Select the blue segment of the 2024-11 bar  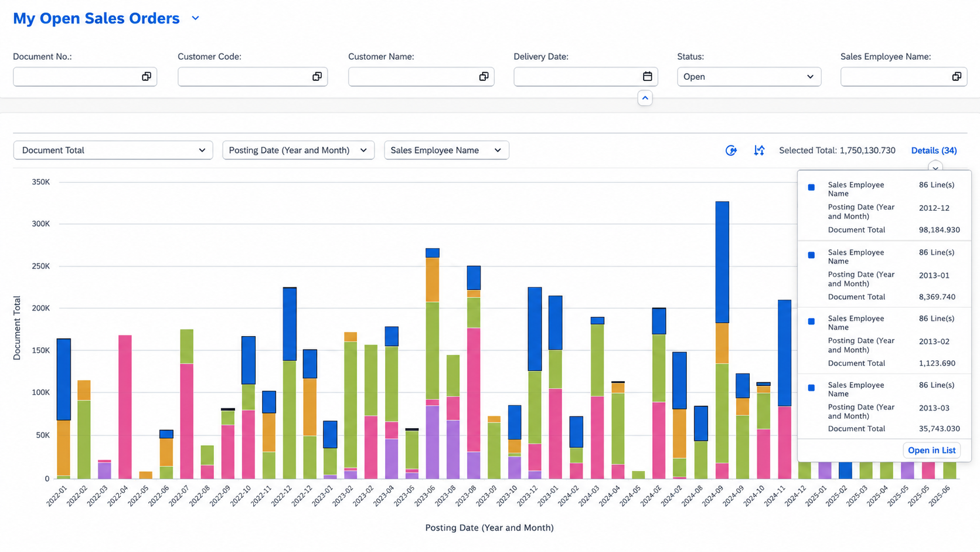(784, 353)
